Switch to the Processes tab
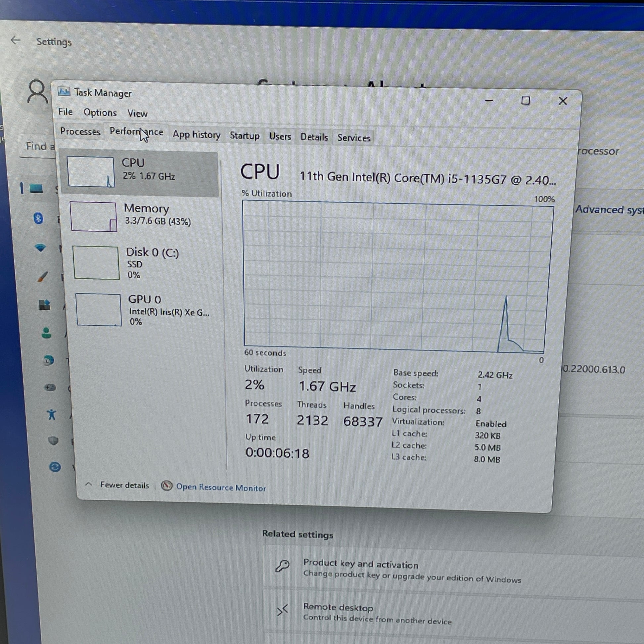 [x=80, y=131]
